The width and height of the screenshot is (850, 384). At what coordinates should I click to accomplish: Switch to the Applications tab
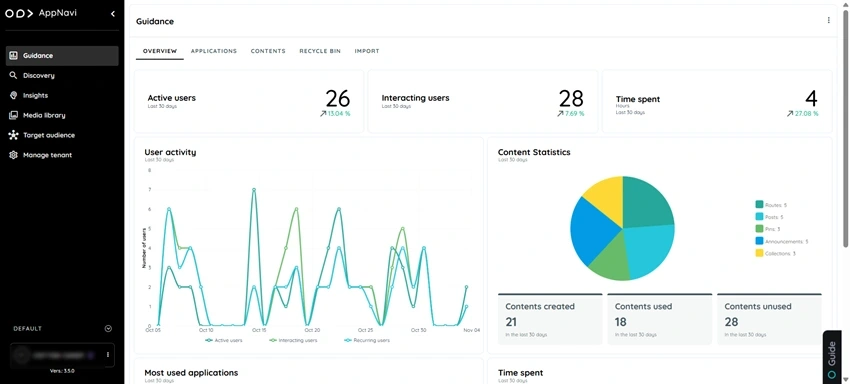[214, 51]
